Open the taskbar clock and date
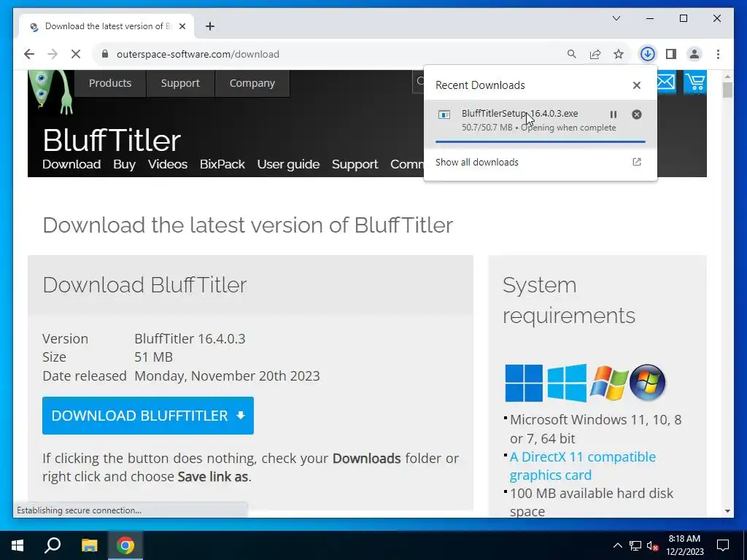 point(684,545)
